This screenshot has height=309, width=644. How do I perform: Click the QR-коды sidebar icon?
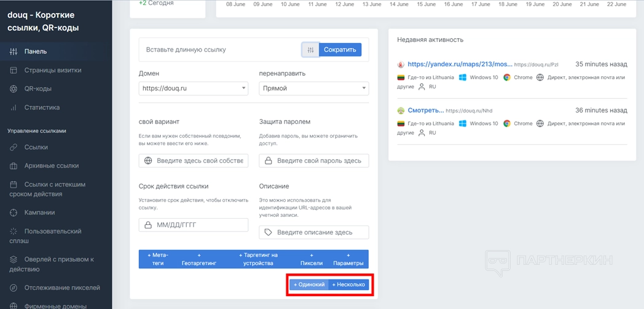point(14,88)
